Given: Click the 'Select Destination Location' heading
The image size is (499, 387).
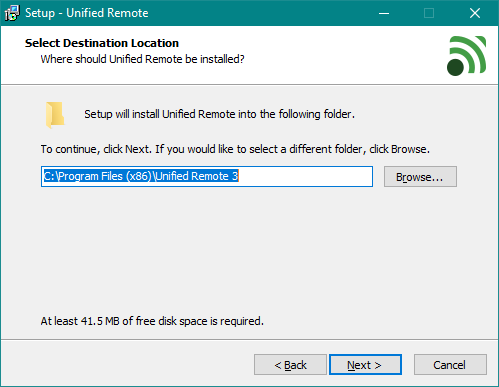Looking at the screenshot, I should [x=102, y=43].
